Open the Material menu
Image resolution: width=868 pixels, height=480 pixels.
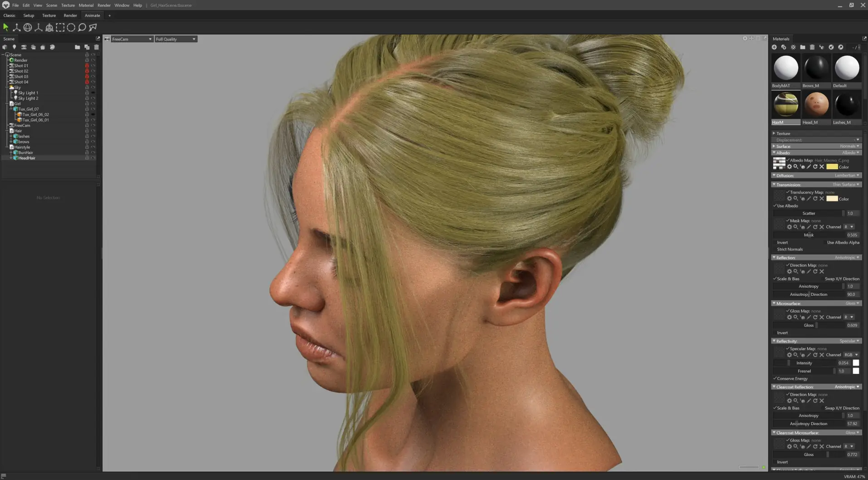click(86, 5)
